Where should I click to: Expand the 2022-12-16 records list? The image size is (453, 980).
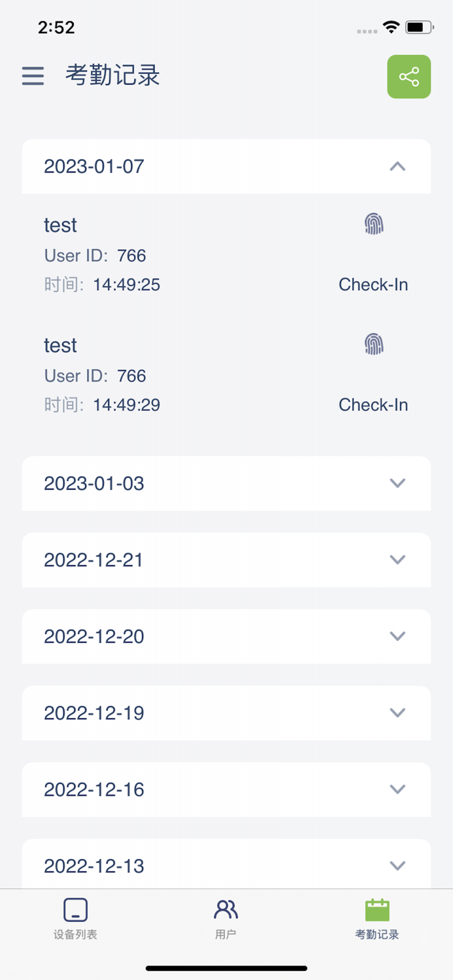click(x=397, y=789)
